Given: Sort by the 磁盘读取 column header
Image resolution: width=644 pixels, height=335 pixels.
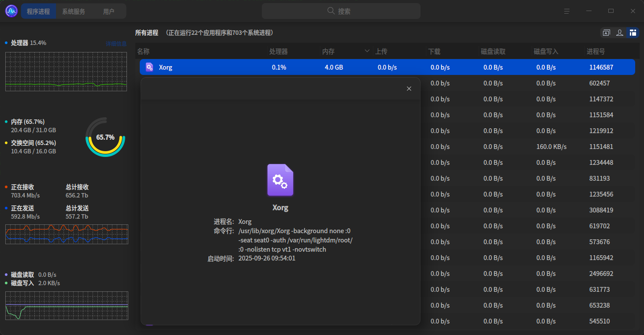Looking at the screenshot, I should (505, 52).
